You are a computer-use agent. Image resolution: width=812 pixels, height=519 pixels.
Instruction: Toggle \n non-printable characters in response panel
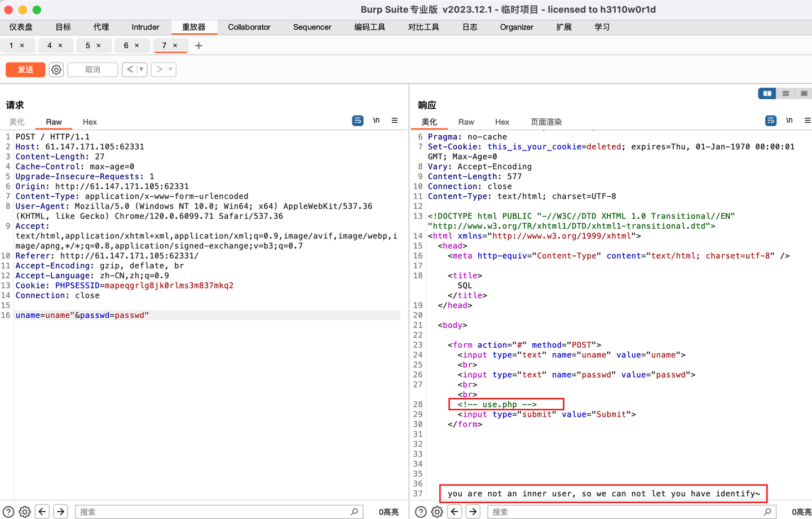click(x=789, y=120)
